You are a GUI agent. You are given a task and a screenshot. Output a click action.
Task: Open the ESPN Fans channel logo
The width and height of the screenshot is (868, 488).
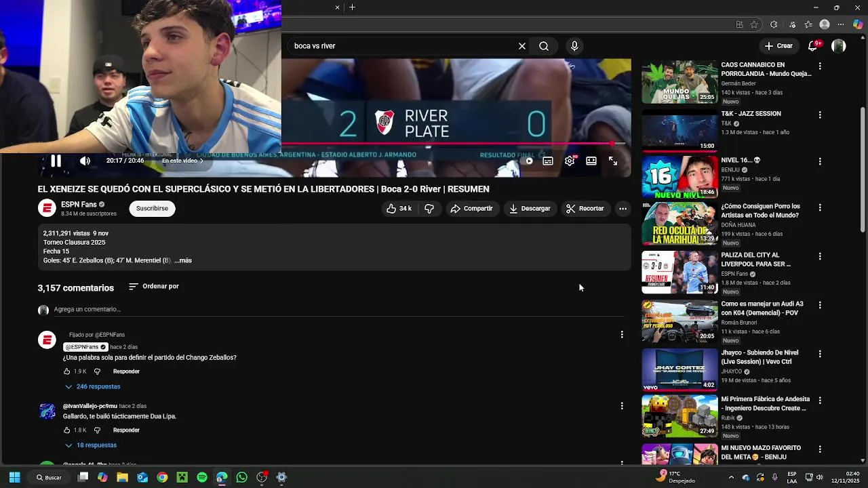pyautogui.click(x=47, y=208)
